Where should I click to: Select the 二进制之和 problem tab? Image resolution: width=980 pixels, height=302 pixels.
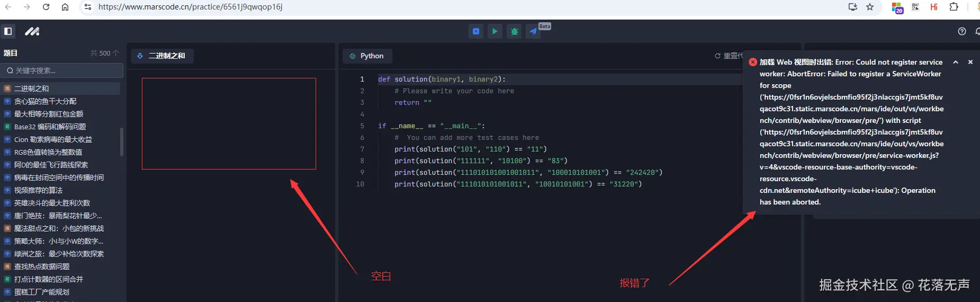pyautogui.click(x=162, y=56)
